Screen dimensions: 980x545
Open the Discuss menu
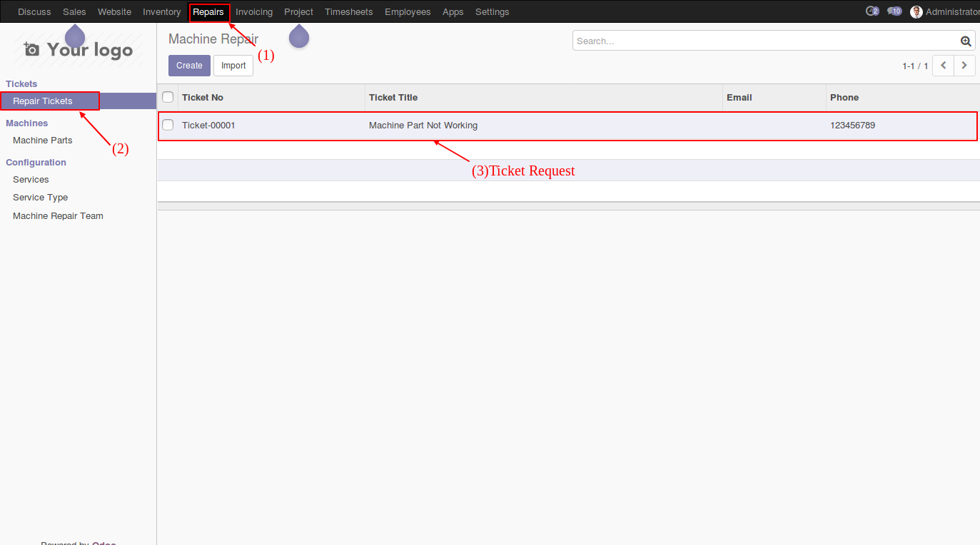34,11
